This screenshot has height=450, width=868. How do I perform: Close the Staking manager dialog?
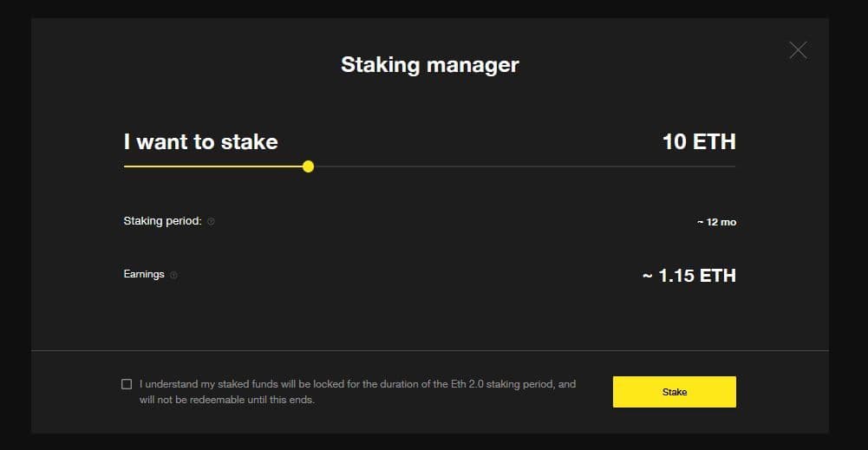coord(798,50)
